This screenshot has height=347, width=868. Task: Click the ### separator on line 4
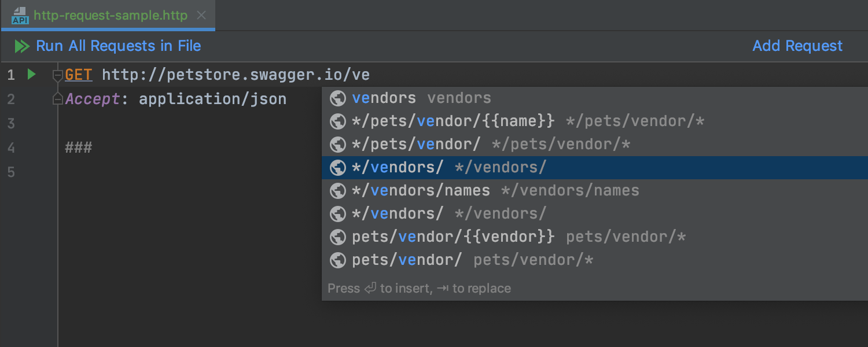click(78, 147)
